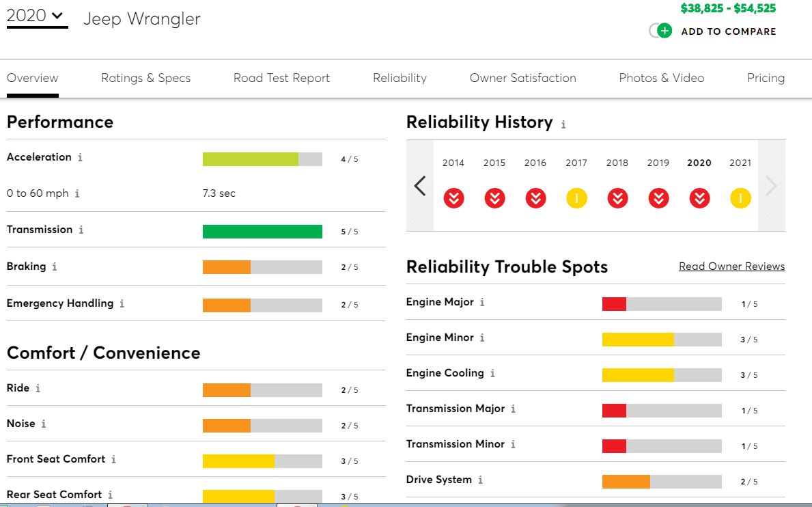Select the 2020 year label in history
The image size is (812, 507).
699,163
